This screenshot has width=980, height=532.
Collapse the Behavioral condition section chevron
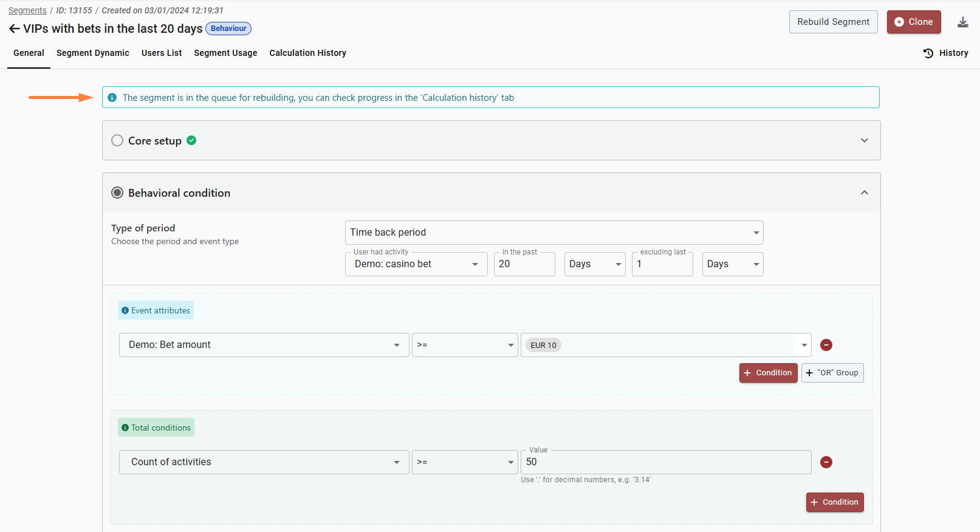pos(865,193)
